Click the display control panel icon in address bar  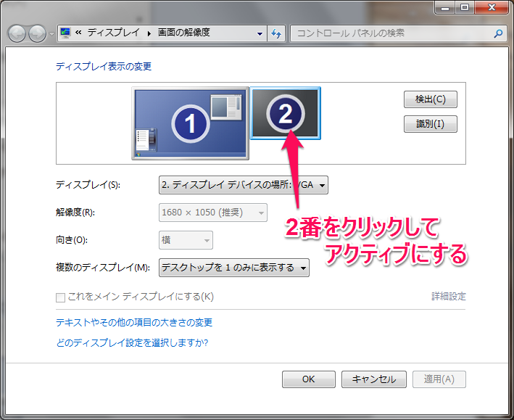point(65,33)
